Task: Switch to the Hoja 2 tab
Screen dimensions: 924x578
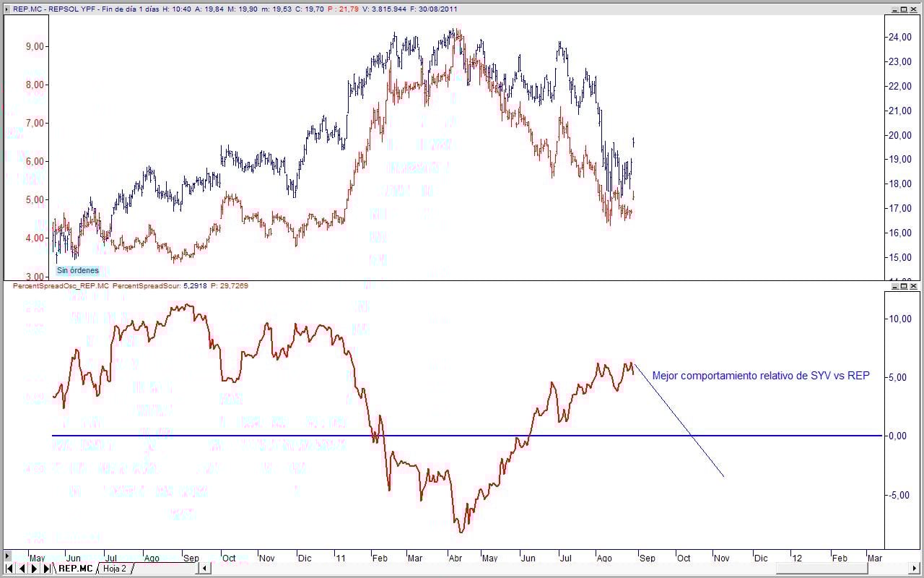Action: pos(114,568)
